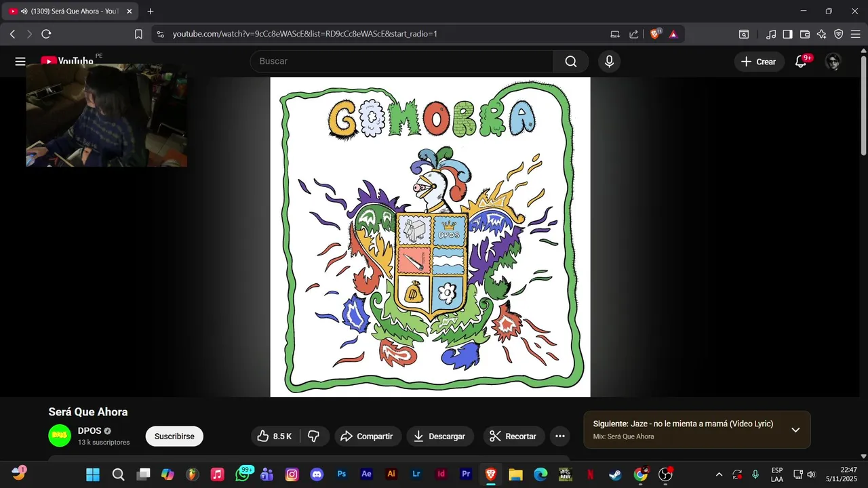
Task: Open WhatsApp from the taskbar
Action: pos(243,474)
